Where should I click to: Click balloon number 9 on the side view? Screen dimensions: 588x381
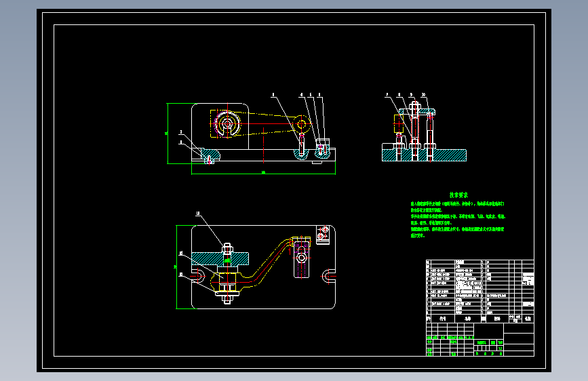click(412, 95)
